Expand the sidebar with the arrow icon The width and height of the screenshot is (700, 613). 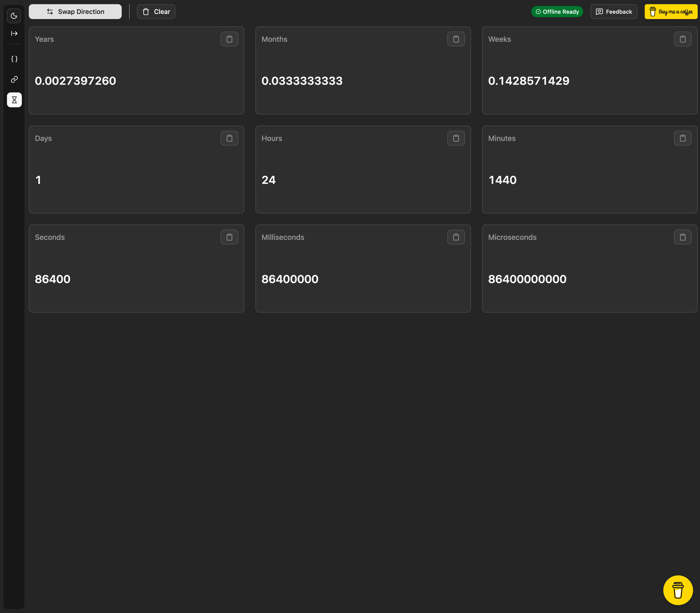(x=14, y=33)
